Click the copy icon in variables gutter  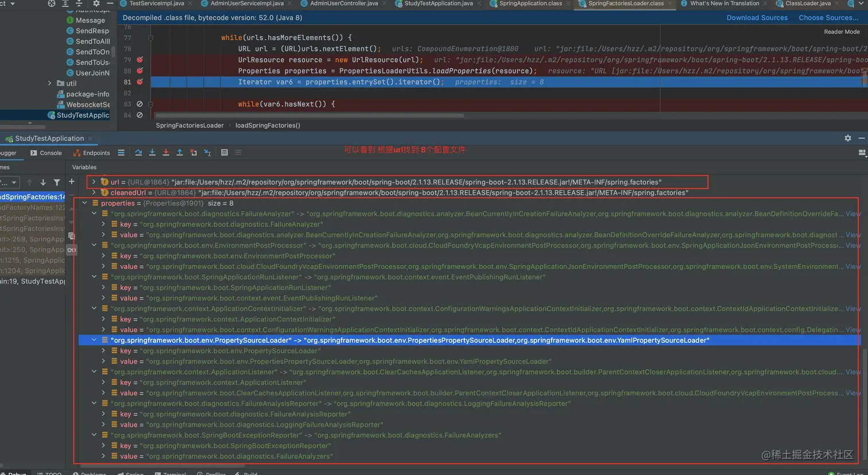72,236
